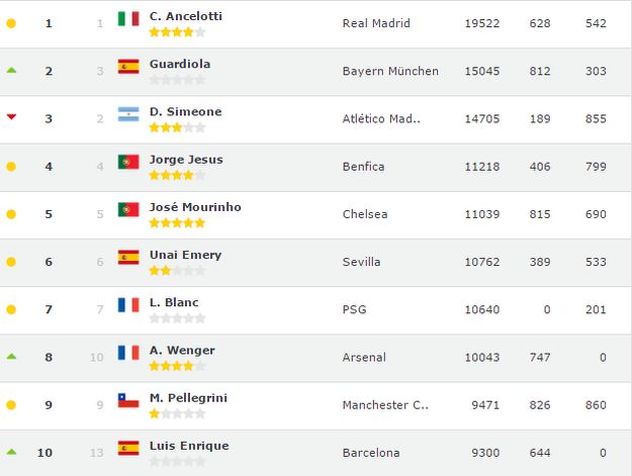Click the green up arrow for A. Wenger
This screenshot has height=476, width=632.
click(11, 357)
